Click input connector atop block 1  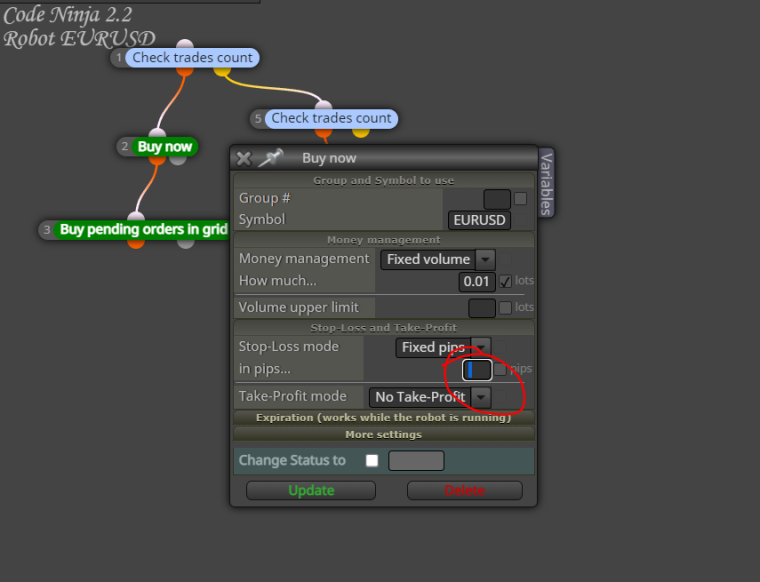point(185,45)
